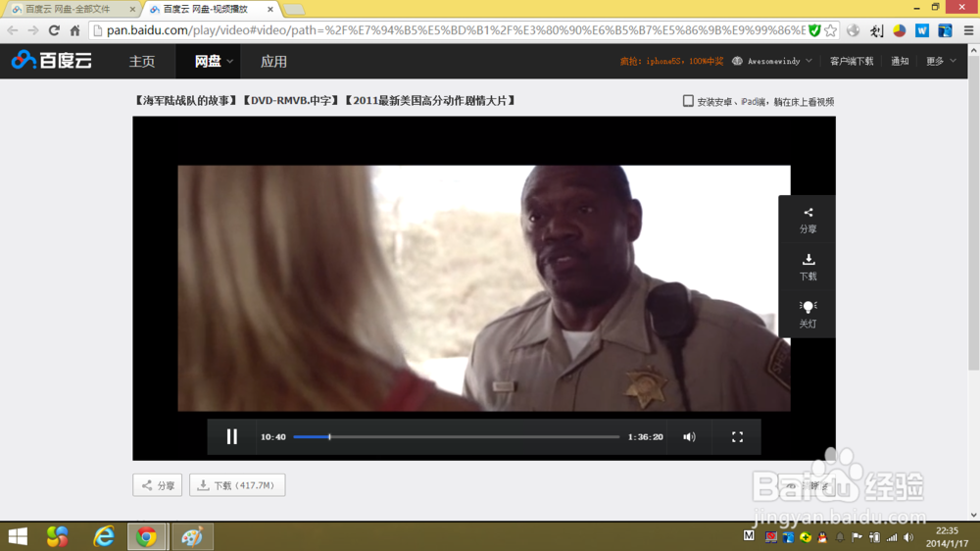Click the total duration 1:36:20 label

(x=646, y=436)
